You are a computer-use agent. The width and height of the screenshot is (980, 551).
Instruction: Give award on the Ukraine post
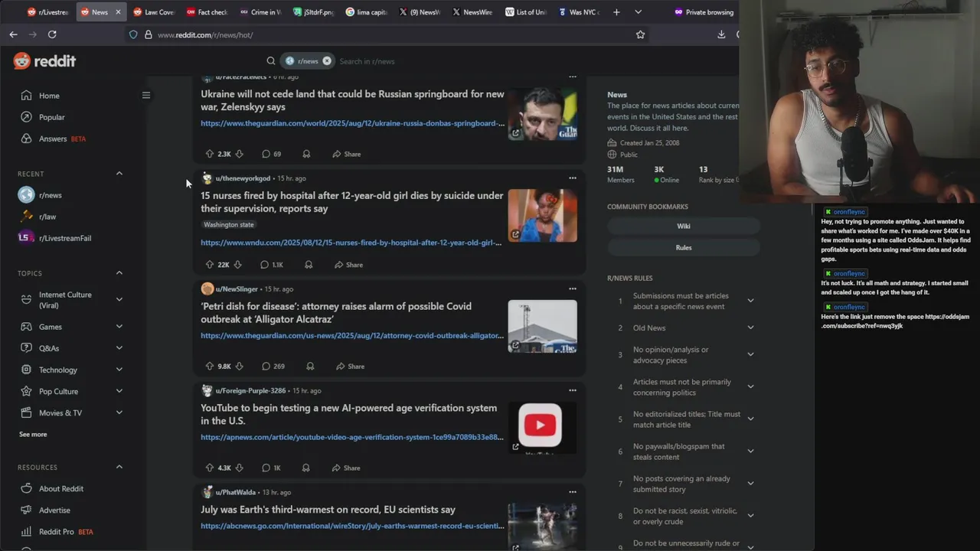tap(306, 154)
